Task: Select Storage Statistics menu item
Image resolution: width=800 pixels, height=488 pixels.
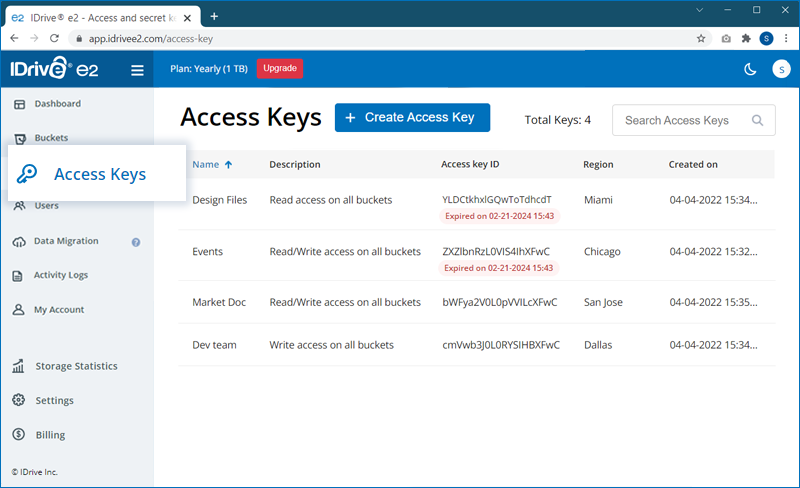Action: pos(77,366)
